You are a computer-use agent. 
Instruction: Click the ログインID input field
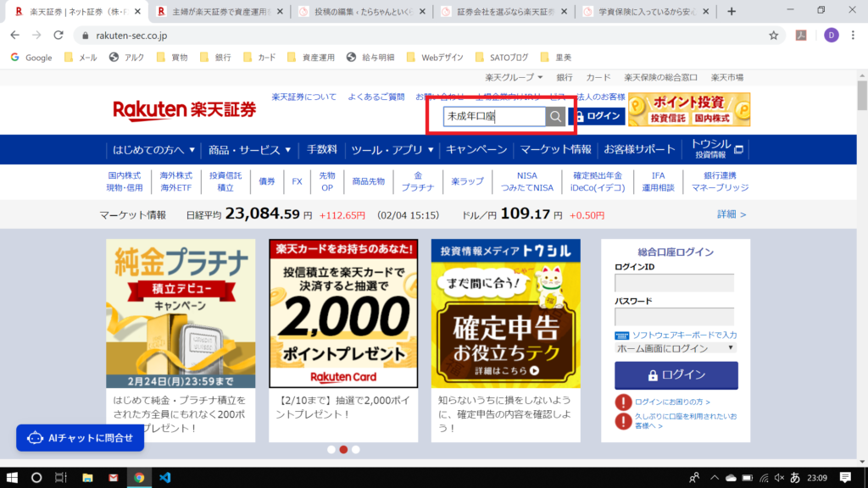tap(674, 283)
